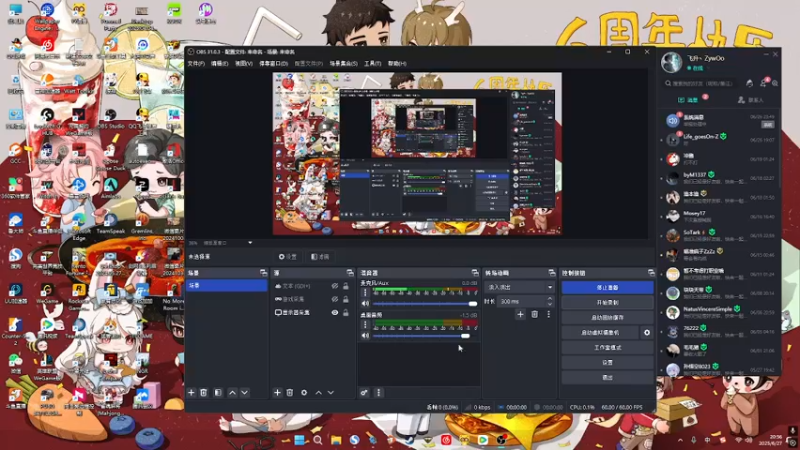Open audio mixer footer three-dot menu

tap(379, 393)
